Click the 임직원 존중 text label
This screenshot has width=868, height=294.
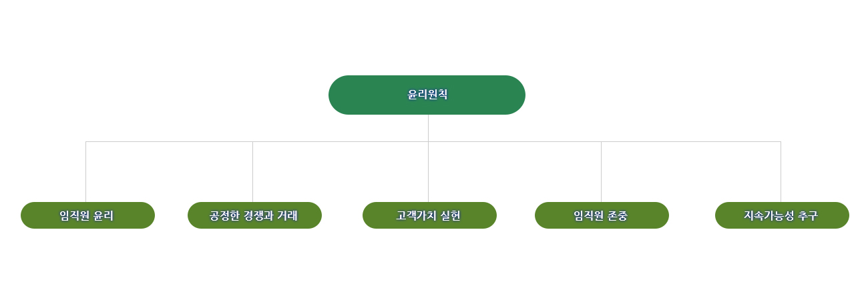(x=600, y=216)
